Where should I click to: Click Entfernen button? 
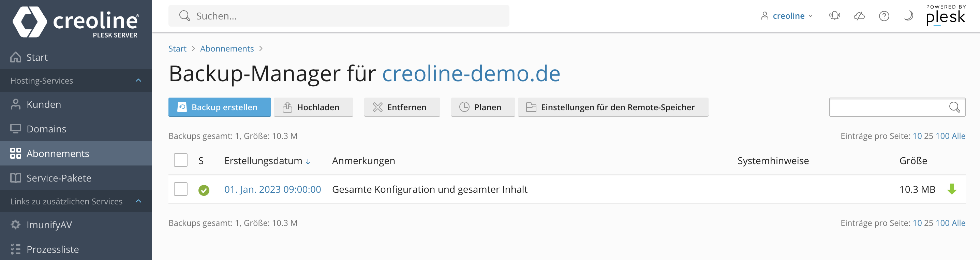(402, 107)
